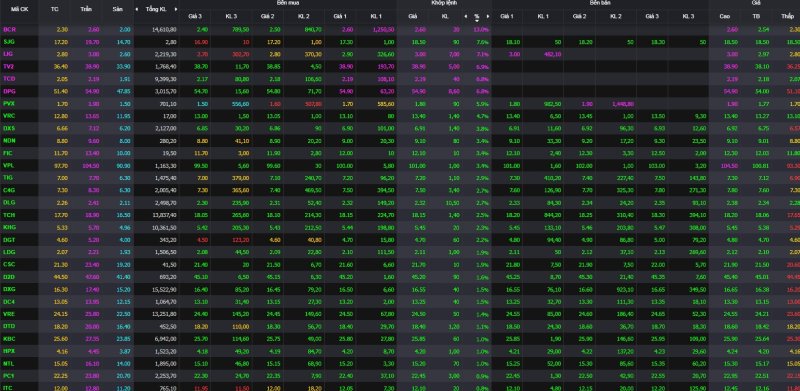800x391 pixels.
Task: Open TCH stock symbol
Action: [9, 214]
